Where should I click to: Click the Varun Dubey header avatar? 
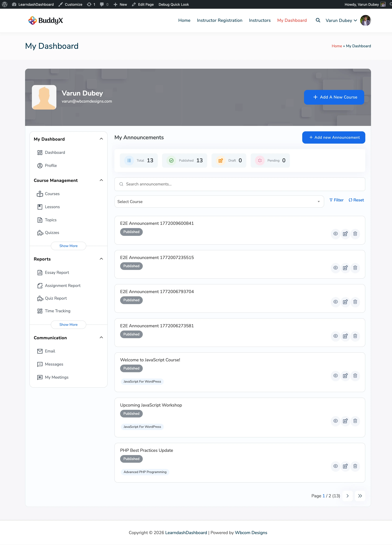365,20
